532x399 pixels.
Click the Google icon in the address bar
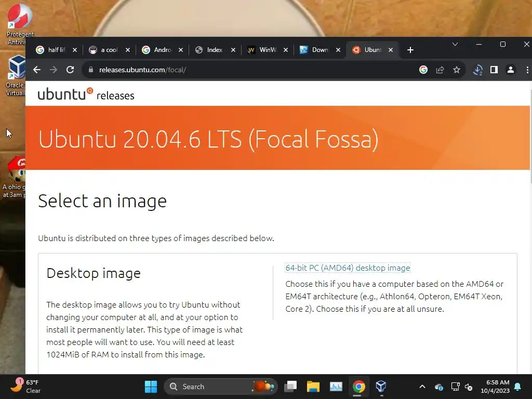(x=423, y=70)
